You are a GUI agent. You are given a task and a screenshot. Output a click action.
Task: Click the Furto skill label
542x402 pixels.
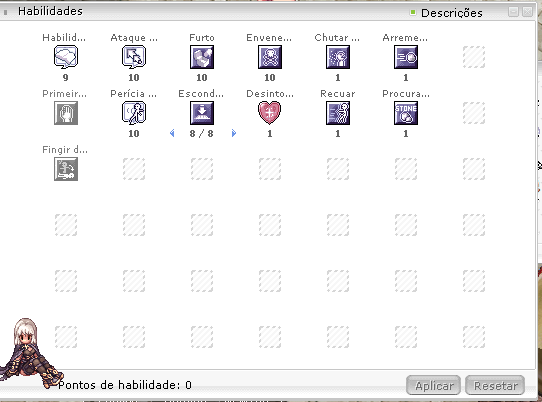tap(202, 37)
